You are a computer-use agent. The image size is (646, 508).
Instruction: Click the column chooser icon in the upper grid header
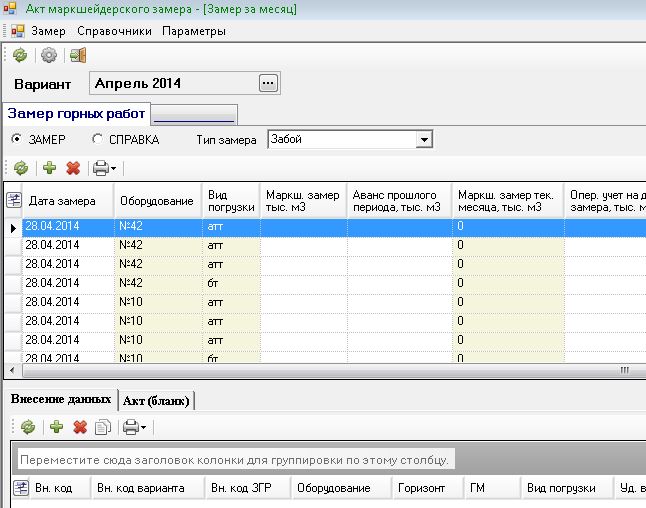[13, 200]
